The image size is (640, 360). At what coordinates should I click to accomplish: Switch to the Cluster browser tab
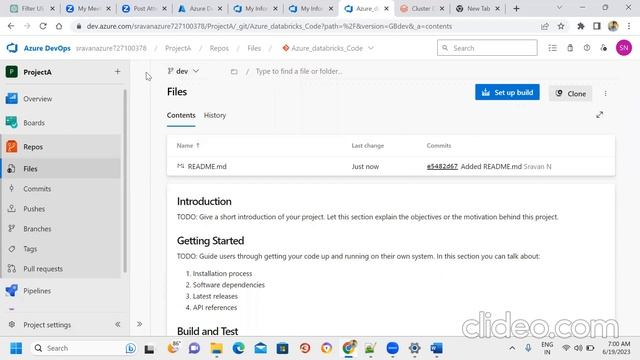click(422, 9)
